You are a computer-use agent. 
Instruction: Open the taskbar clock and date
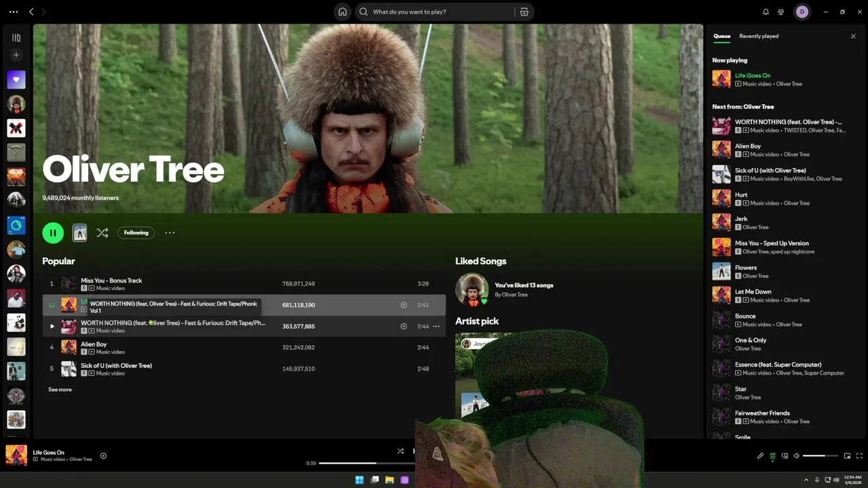coord(852,480)
